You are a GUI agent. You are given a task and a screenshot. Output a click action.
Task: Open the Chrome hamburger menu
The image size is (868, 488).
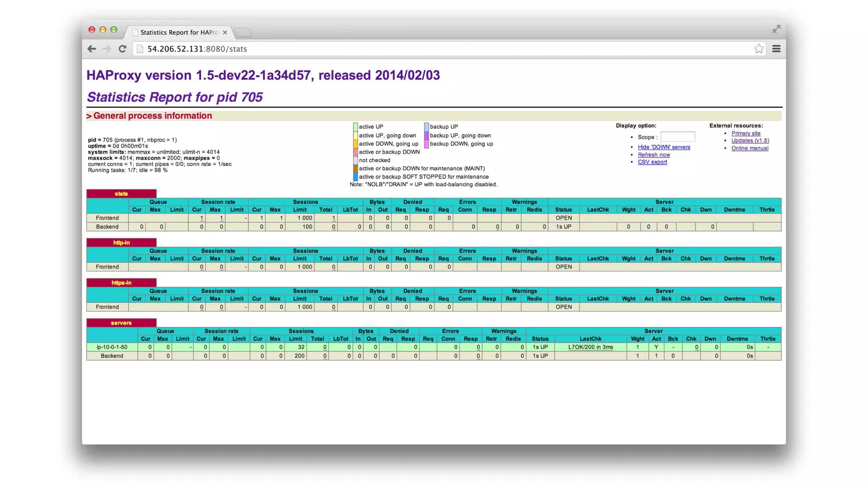776,49
